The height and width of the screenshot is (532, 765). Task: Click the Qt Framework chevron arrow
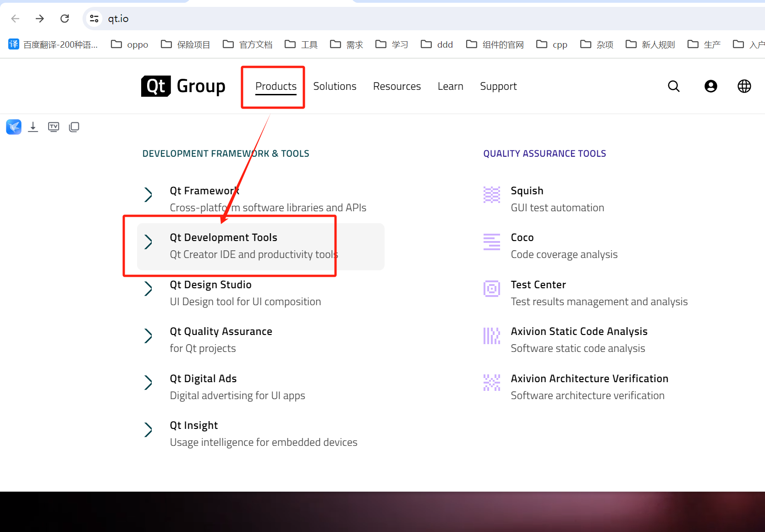pyautogui.click(x=148, y=195)
